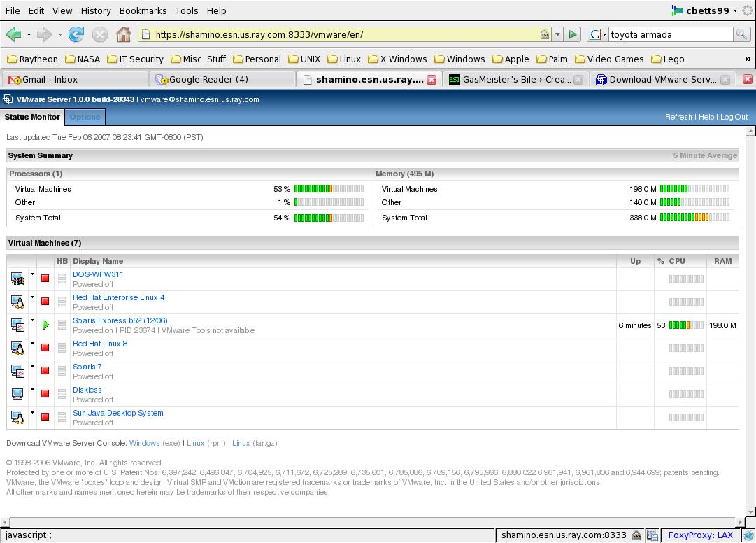Open the Red Hat Linux 8 machine link
This screenshot has width=756, height=543.
click(100, 344)
